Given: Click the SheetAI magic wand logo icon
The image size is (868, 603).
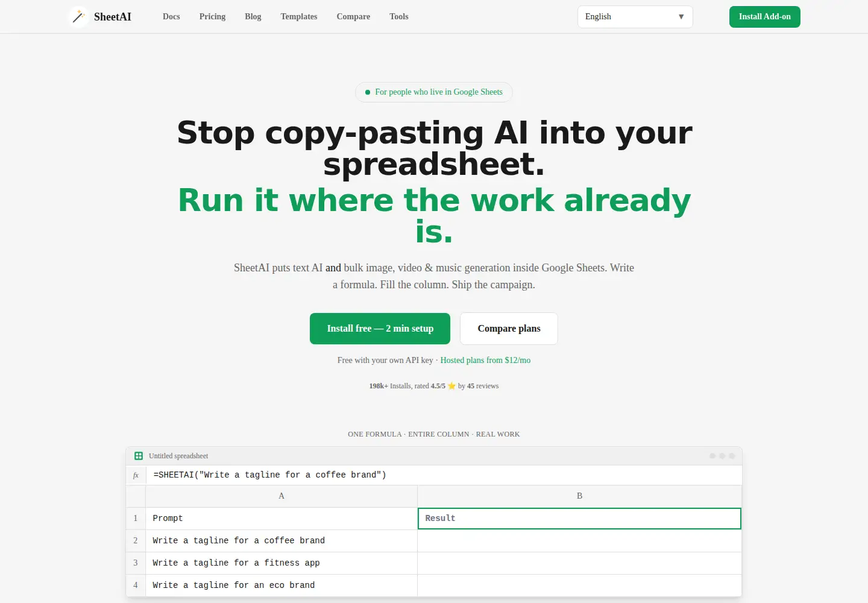Looking at the screenshot, I should (x=78, y=17).
